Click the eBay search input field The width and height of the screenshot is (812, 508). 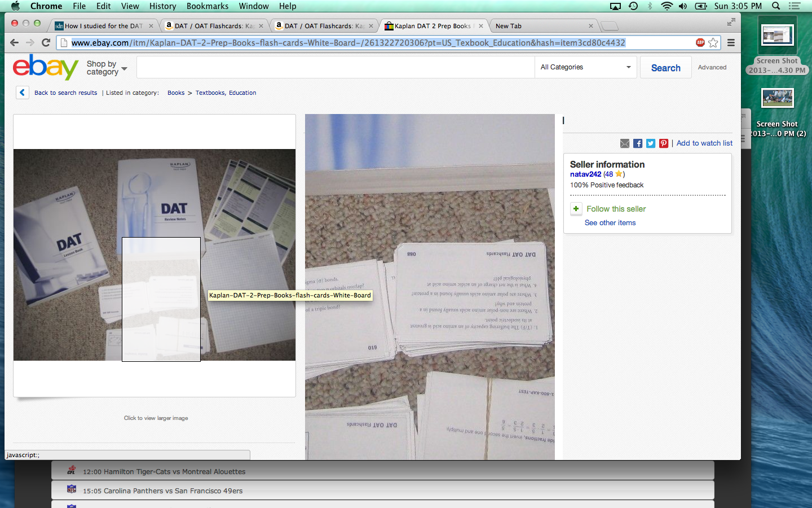click(336, 67)
